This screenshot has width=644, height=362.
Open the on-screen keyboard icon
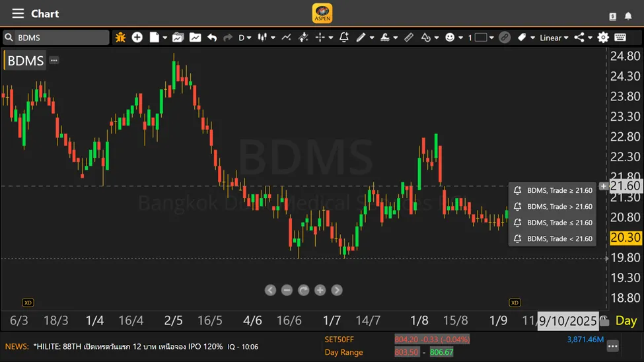(620, 38)
